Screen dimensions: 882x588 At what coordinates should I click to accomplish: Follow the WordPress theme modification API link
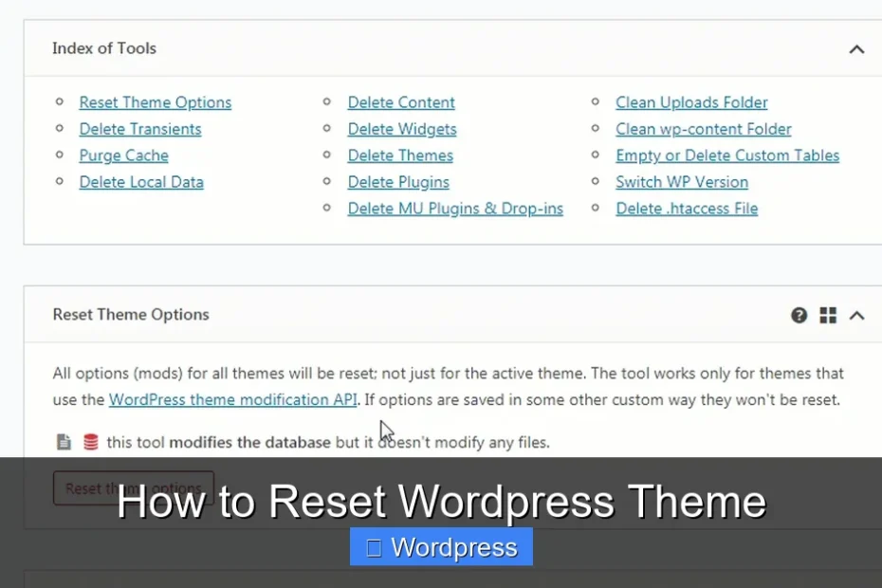233,399
